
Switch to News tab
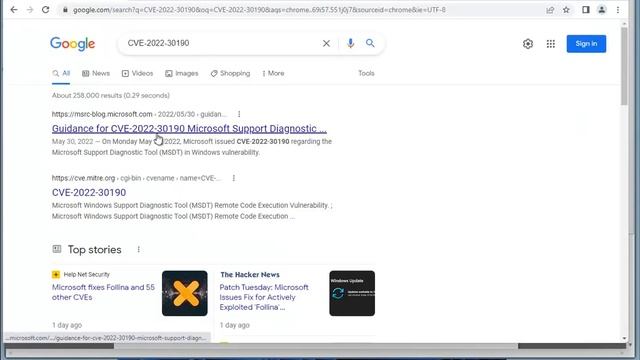[x=96, y=73]
